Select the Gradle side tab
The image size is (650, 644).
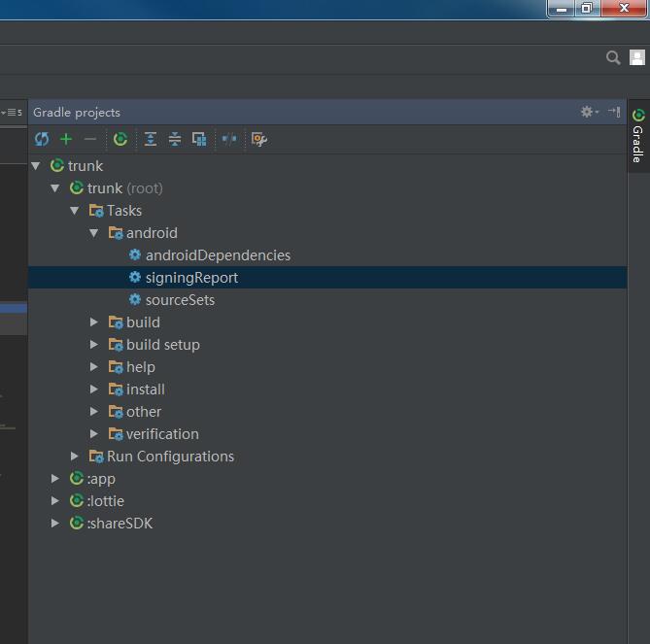point(638,136)
